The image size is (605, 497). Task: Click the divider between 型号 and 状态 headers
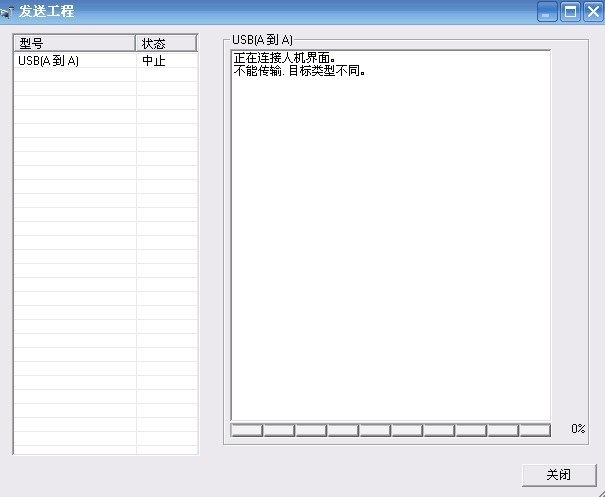click(136, 44)
